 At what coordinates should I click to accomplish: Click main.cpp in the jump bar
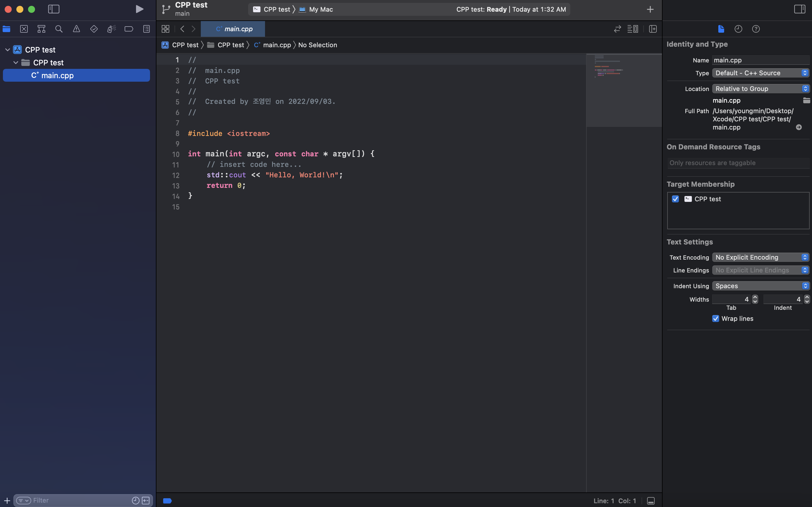[x=276, y=45]
